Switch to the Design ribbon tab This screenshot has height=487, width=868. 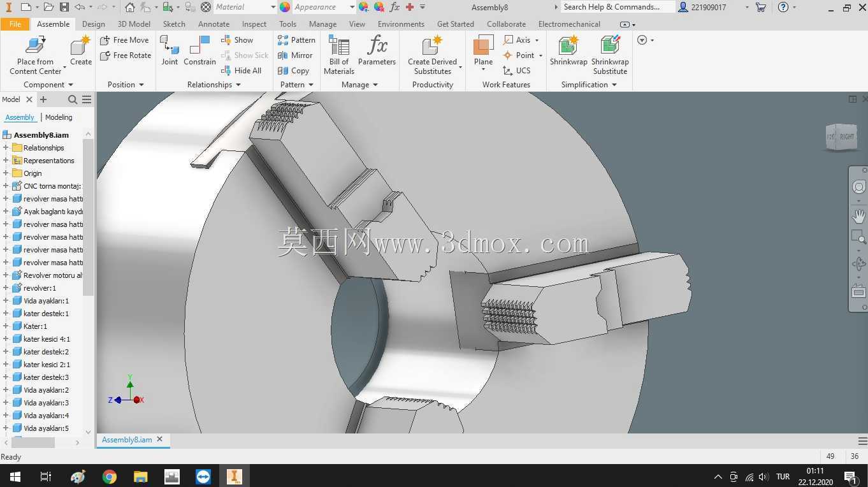pyautogui.click(x=94, y=24)
